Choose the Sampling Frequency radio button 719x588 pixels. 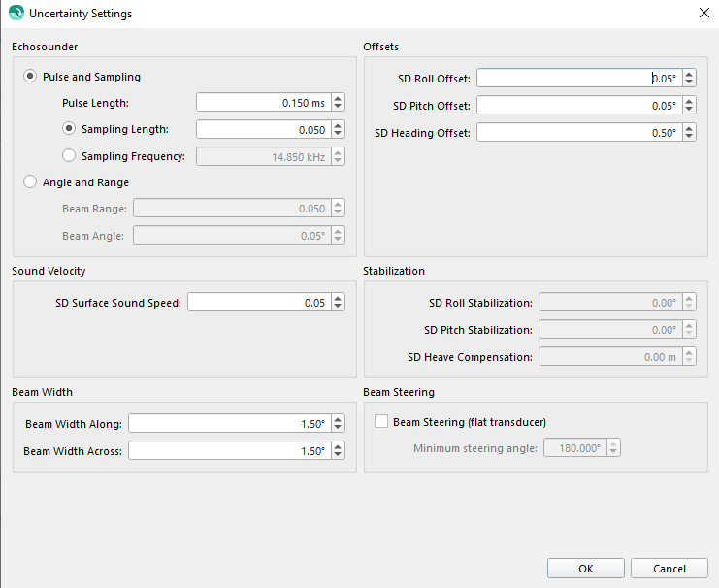coord(69,155)
